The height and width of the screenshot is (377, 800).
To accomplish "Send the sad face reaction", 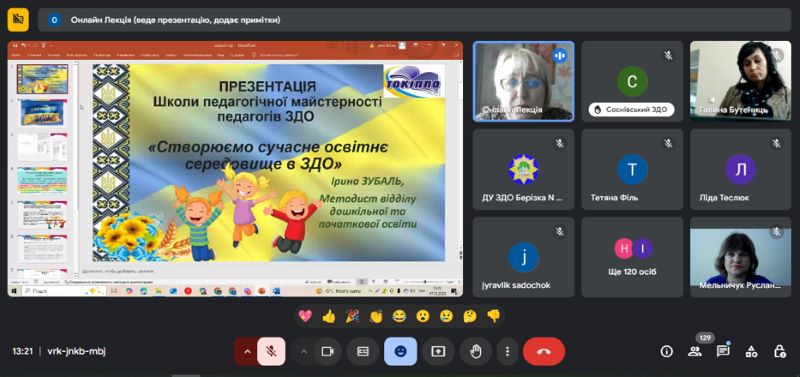I will (446, 316).
